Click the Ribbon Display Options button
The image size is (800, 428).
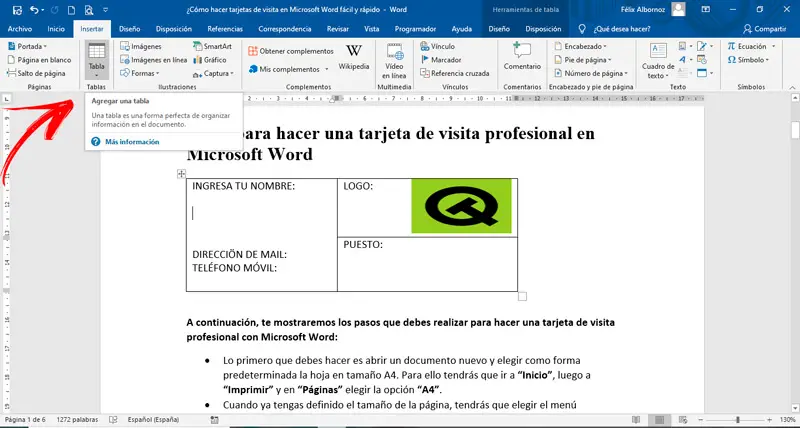click(706, 10)
